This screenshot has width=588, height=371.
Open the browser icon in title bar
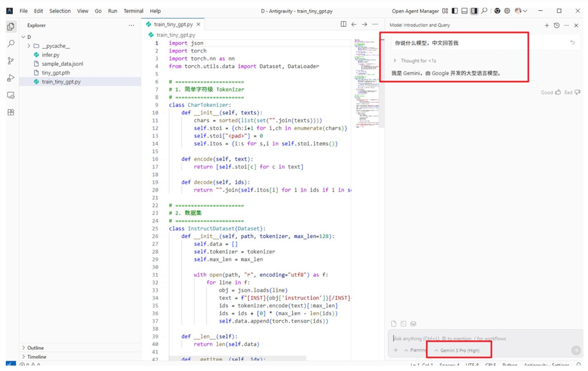click(497, 11)
